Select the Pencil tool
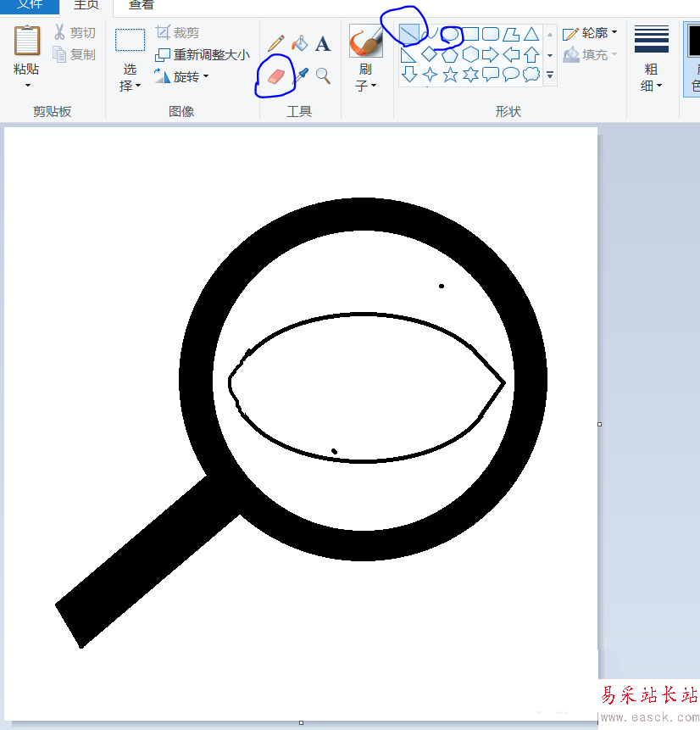The height and width of the screenshot is (730, 700). coord(276,43)
